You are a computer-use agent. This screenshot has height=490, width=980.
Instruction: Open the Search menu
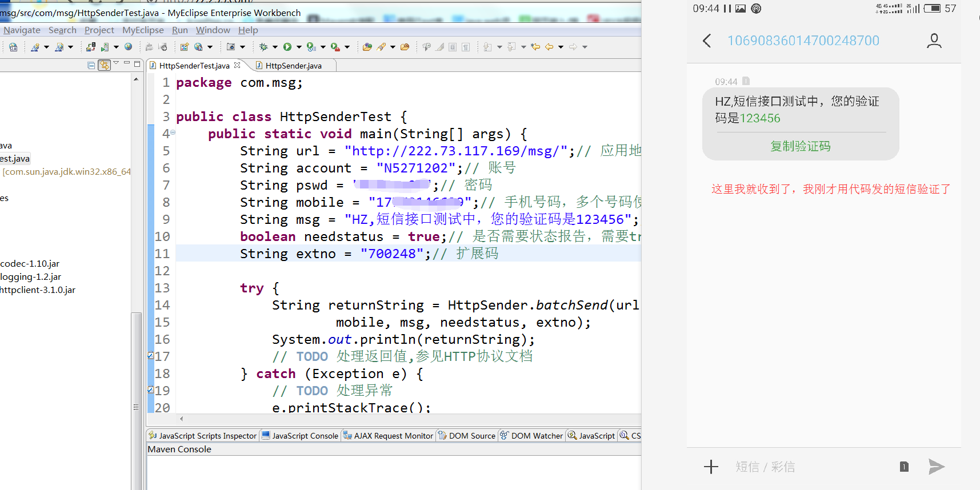(x=62, y=30)
